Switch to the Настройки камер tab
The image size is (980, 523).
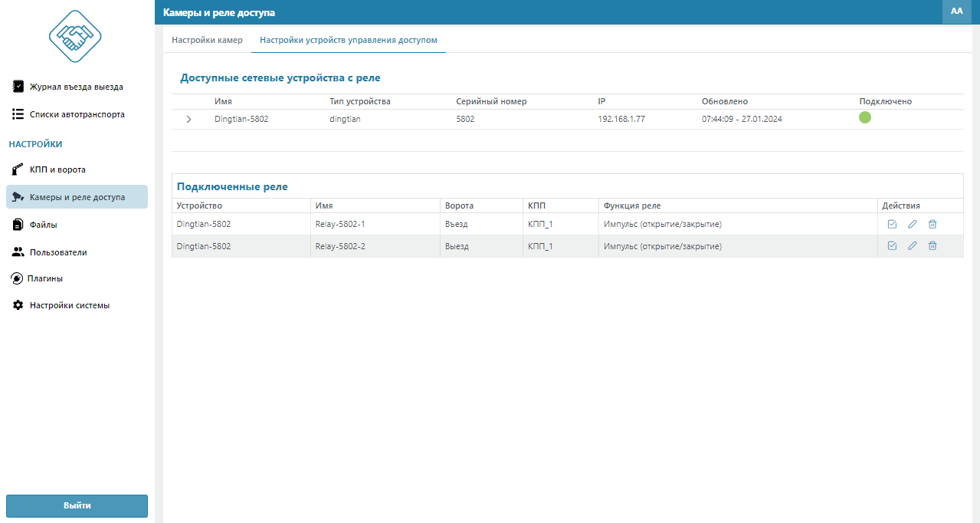pos(207,40)
